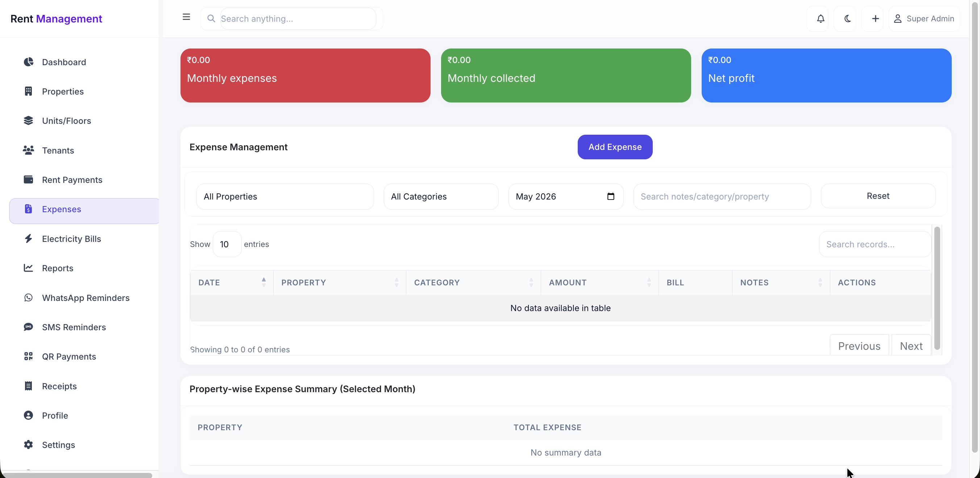Click the Rent Management logo link
The width and height of the screenshot is (980, 478).
point(56,18)
